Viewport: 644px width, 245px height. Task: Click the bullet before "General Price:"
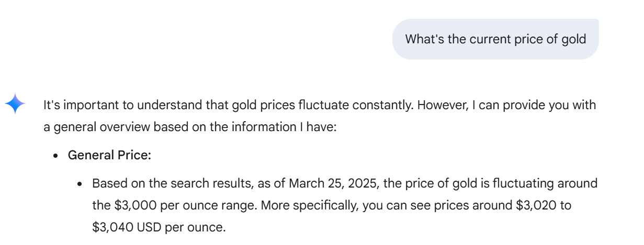55,156
